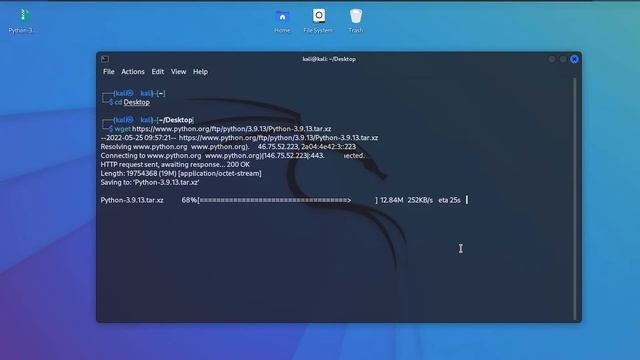Open the File menu in terminal
This screenshot has height=360, width=640.
click(109, 72)
